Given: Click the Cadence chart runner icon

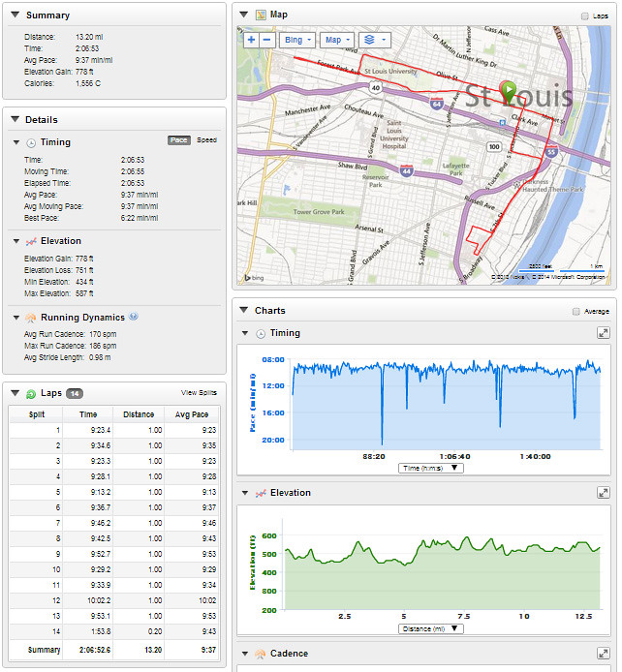Looking at the screenshot, I should (261, 655).
